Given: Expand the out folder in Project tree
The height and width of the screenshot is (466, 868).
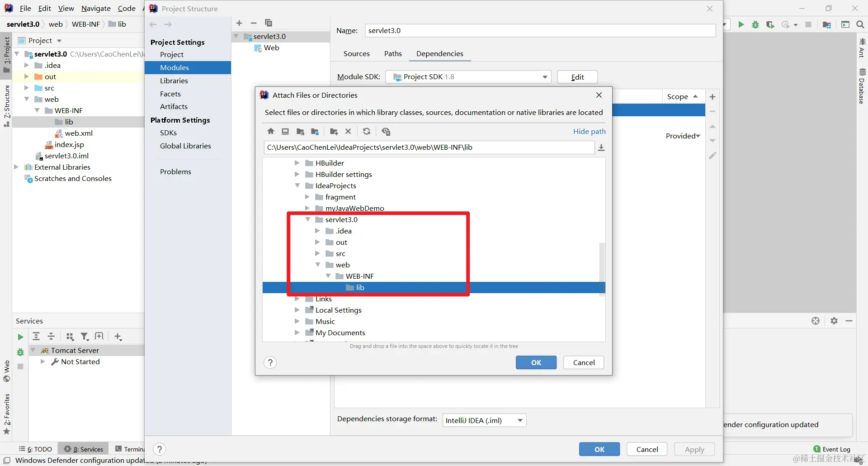Looking at the screenshot, I should [26, 76].
